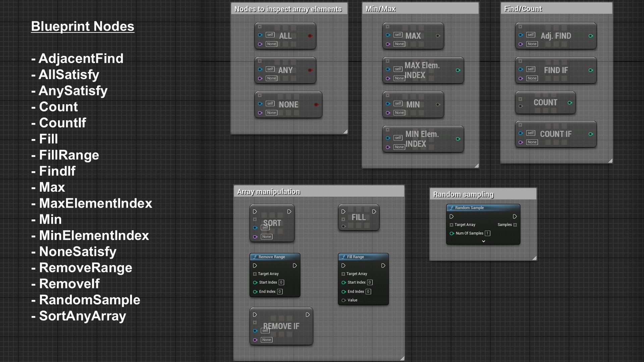Open the None dropdown on REMOVE IF node
This screenshot has height=362, width=644.
pyautogui.click(x=267, y=340)
